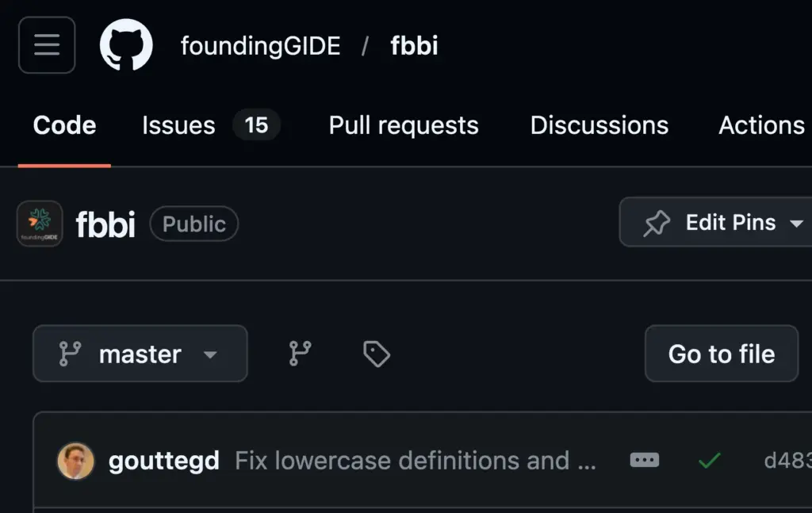Screen dimensions: 812x513
Task: Open gouttegd's profile avatar
Action: tap(75, 461)
